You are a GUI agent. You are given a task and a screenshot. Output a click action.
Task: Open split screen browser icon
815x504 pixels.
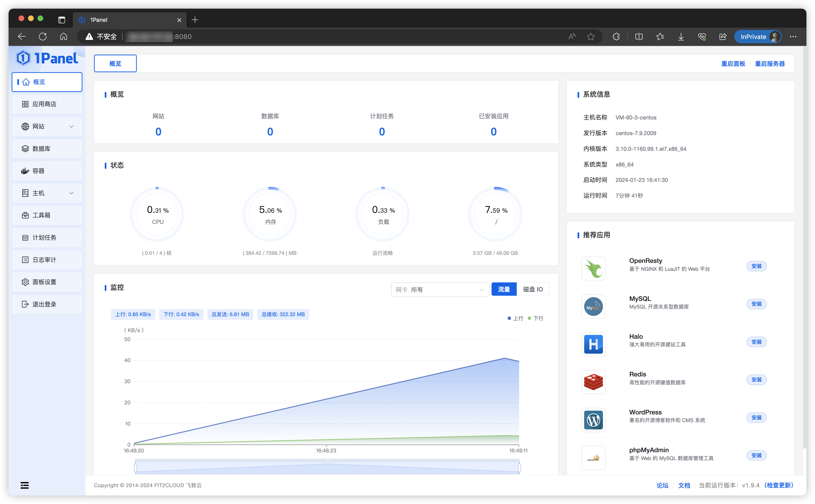pyautogui.click(x=639, y=37)
